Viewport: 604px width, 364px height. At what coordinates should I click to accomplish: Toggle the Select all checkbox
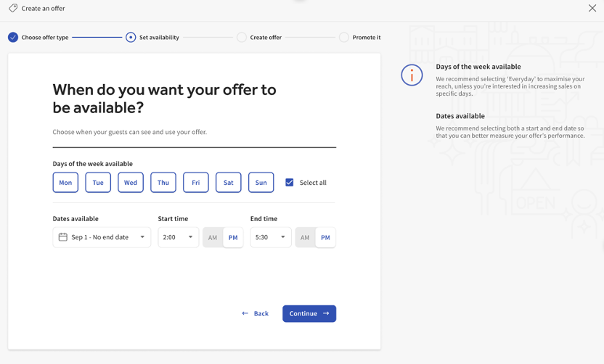pyautogui.click(x=290, y=182)
